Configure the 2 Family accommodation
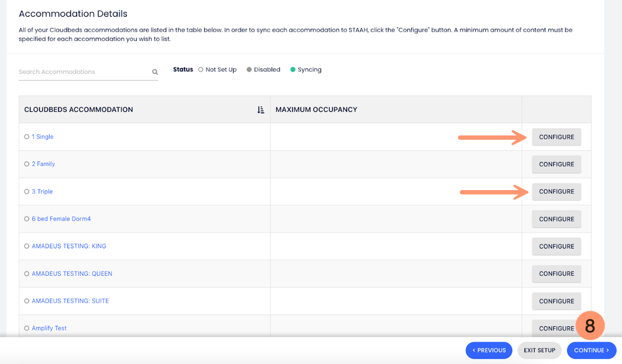The image size is (622, 364). click(556, 164)
